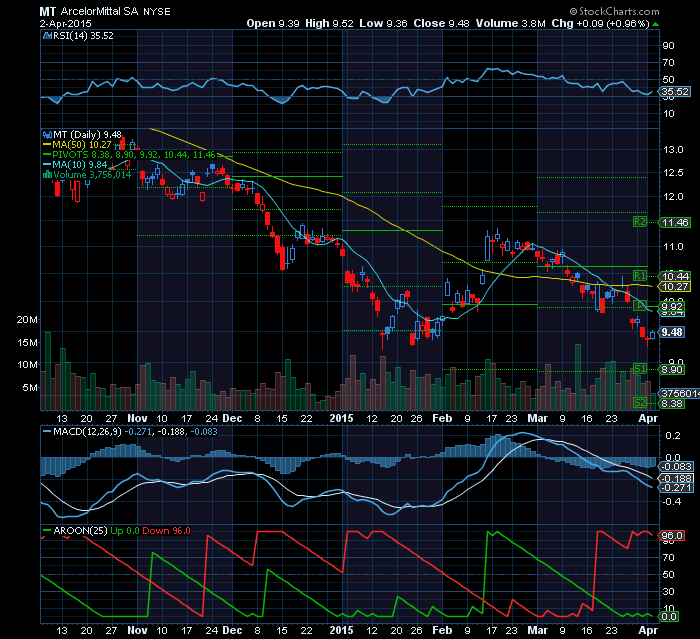
Task: Click the -0.4 label on MACD axis
Action: (x=671, y=501)
